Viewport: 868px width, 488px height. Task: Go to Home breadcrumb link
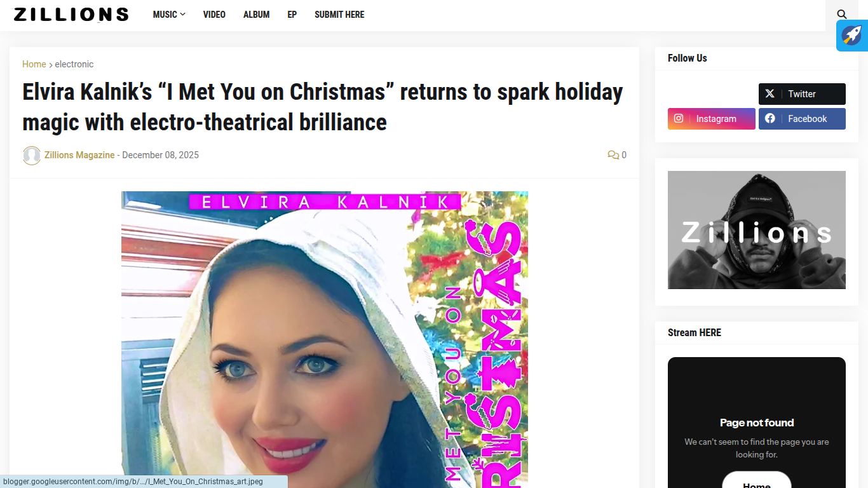[x=34, y=64]
